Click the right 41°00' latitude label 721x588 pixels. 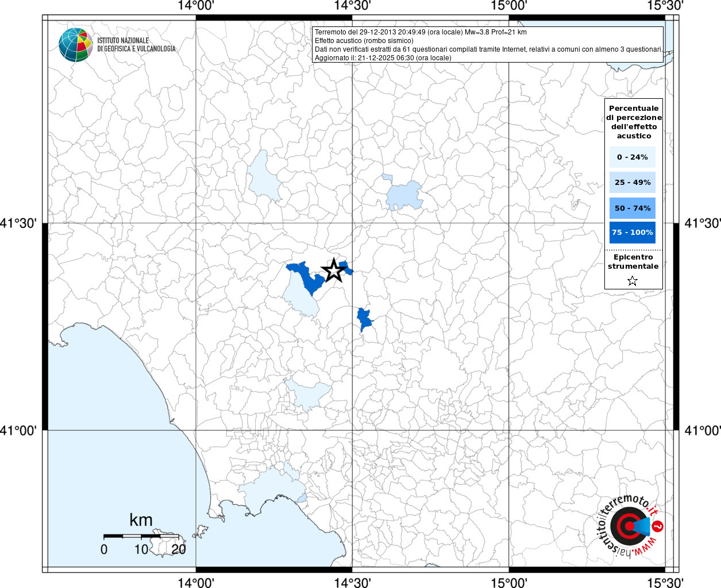pos(703,430)
